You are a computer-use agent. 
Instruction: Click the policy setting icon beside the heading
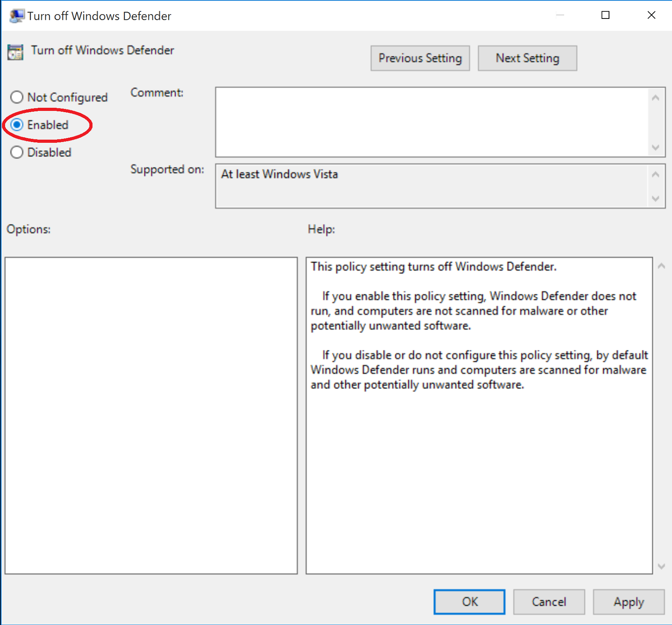tap(15, 51)
